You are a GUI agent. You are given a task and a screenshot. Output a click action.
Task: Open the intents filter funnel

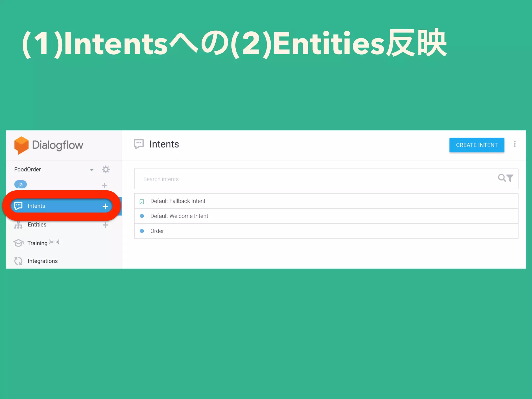pyautogui.click(x=510, y=178)
